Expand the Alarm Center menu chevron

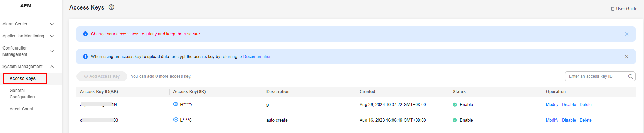click(x=52, y=24)
